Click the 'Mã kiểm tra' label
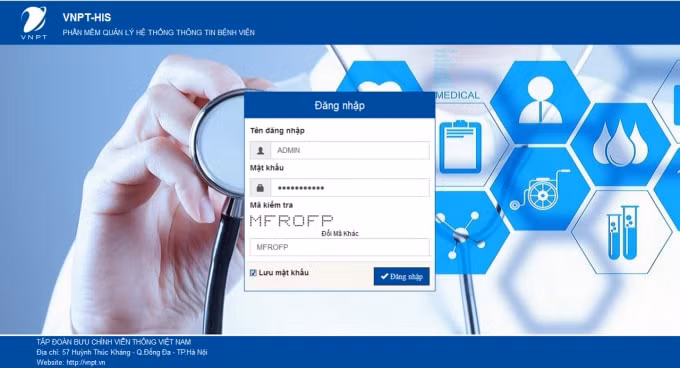The image size is (680, 368). [x=271, y=205]
